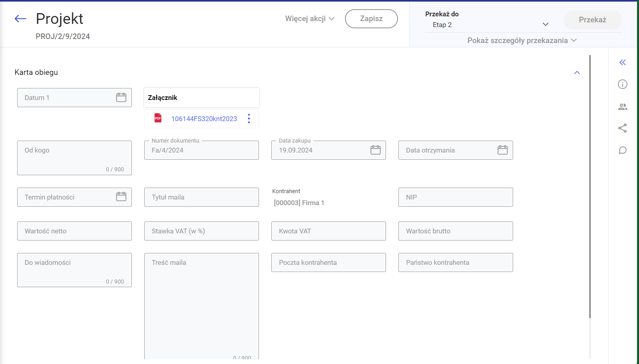Open calendar picker for Data otrzymania

(x=502, y=150)
